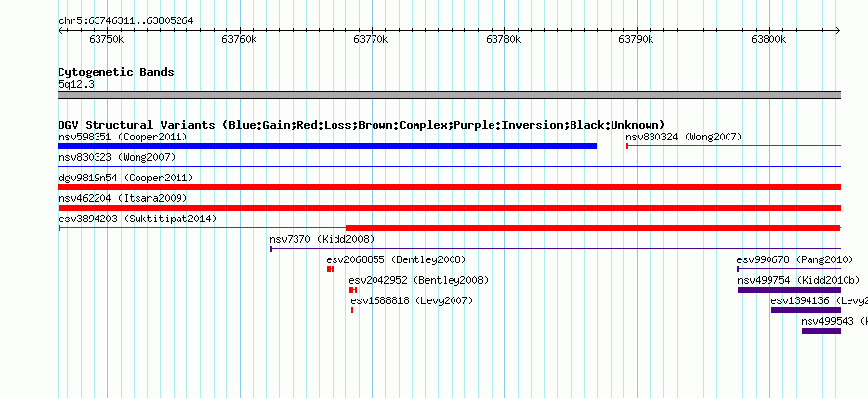Click the 63750k ruler tick label
868x398 pixels.
click(x=107, y=39)
